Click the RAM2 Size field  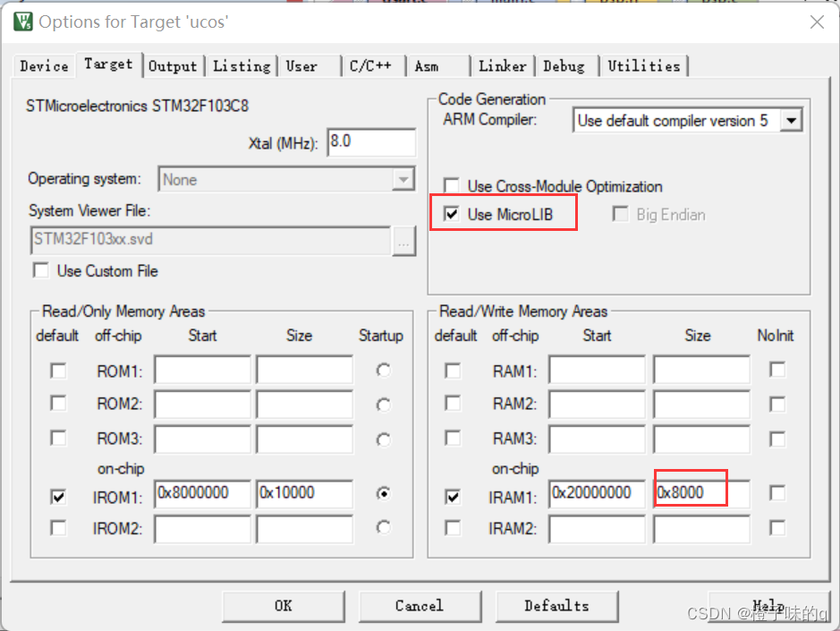(x=701, y=405)
